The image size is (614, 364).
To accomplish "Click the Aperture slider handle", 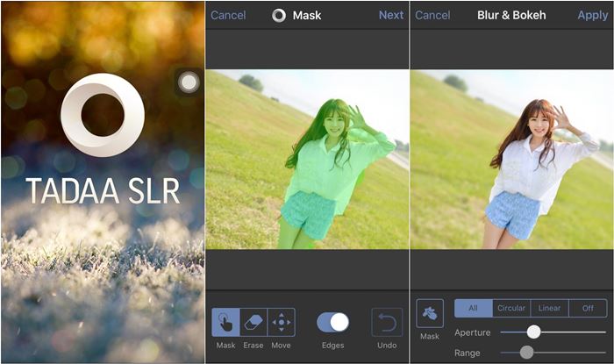I will pyautogui.click(x=533, y=332).
